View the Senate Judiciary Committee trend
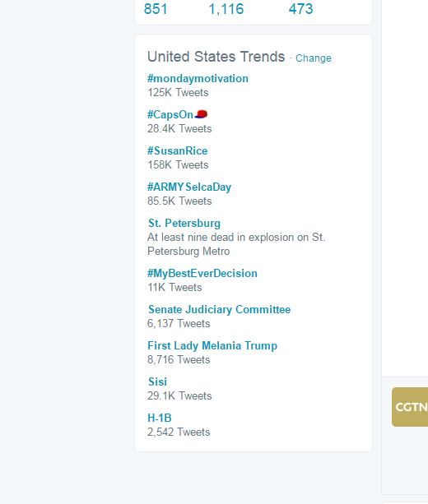 [219, 309]
